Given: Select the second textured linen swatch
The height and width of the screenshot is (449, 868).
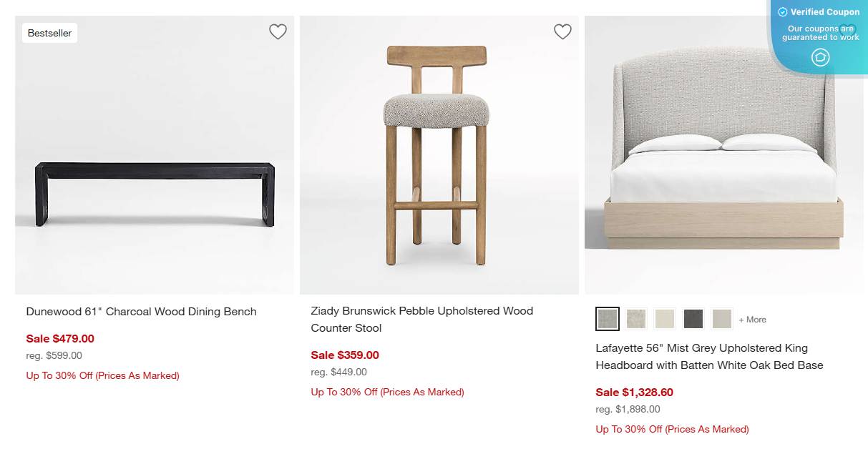Looking at the screenshot, I should tap(635, 319).
